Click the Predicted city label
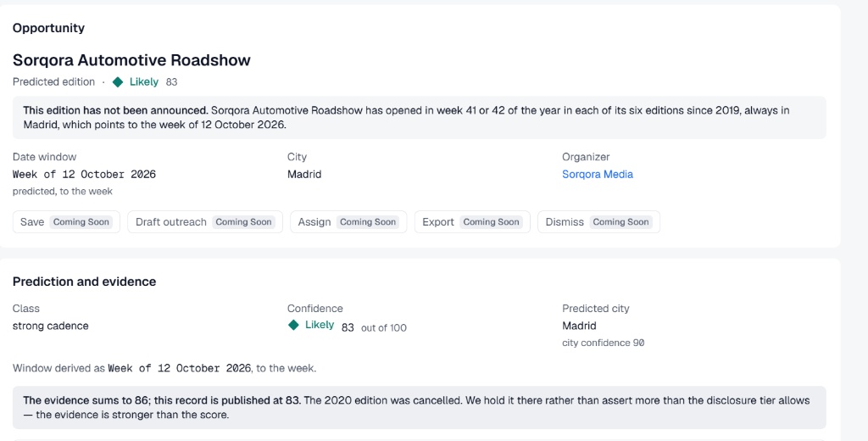Image resolution: width=868 pixels, height=441 pixels. click(x=596, y=309)
